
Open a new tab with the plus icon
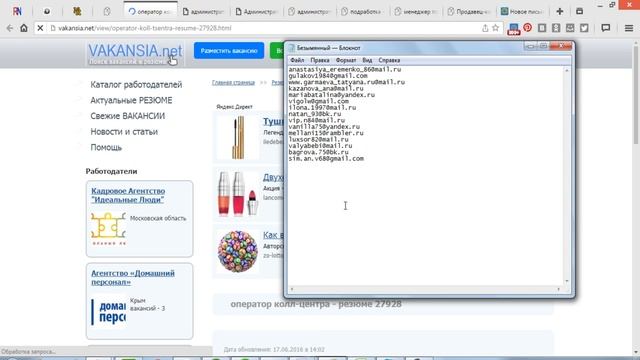point(560,11)
